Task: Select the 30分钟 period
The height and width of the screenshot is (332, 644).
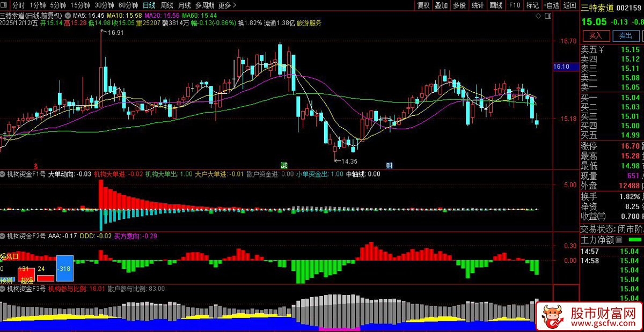Action: click(x=104, y=5)
